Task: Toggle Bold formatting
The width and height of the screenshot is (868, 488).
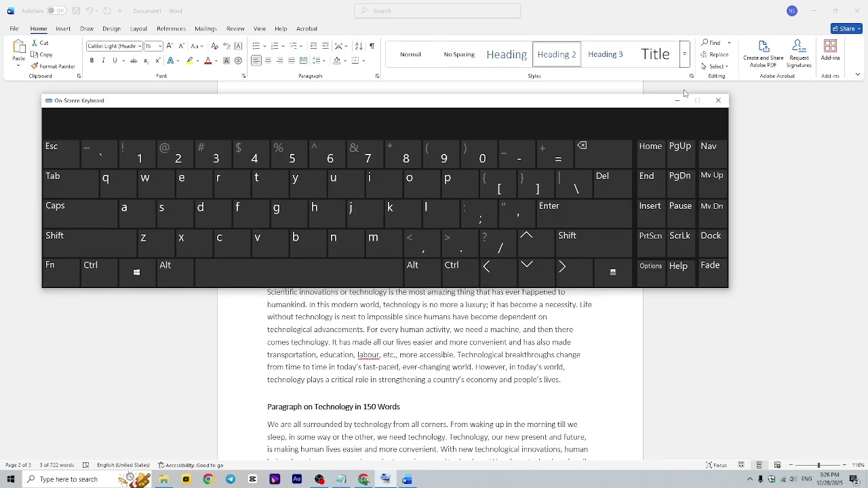Action: tap(92, 61)
